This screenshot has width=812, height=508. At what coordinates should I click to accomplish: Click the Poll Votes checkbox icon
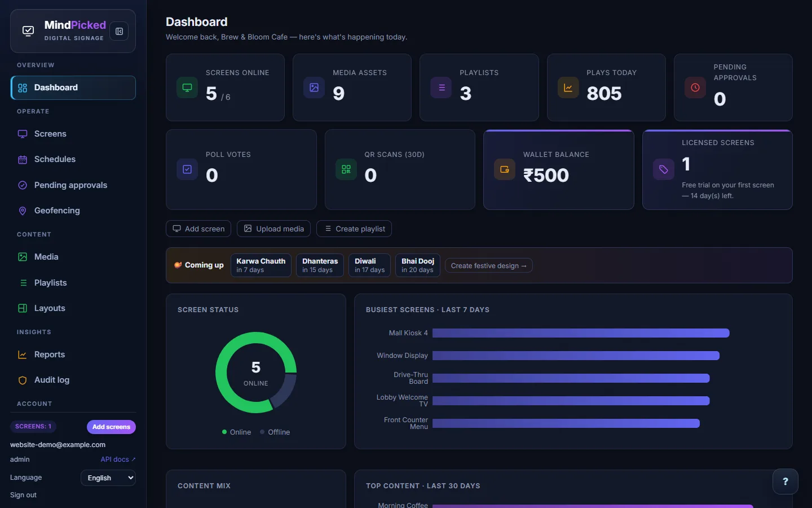point(187,169)
